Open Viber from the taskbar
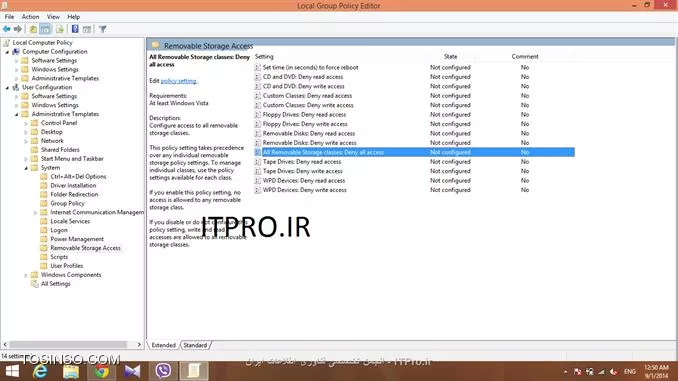This screenshot has height=381, width=678. pyautogui.click(x=163, y=371)
